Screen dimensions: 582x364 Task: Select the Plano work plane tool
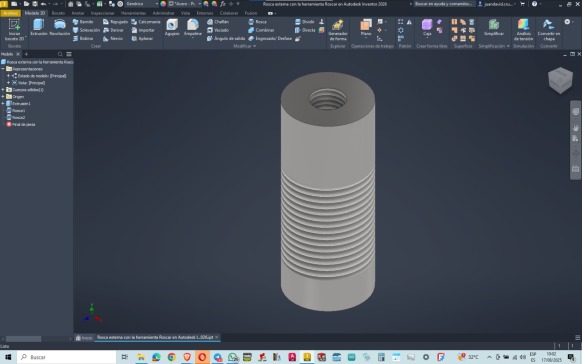pos(366,27)
